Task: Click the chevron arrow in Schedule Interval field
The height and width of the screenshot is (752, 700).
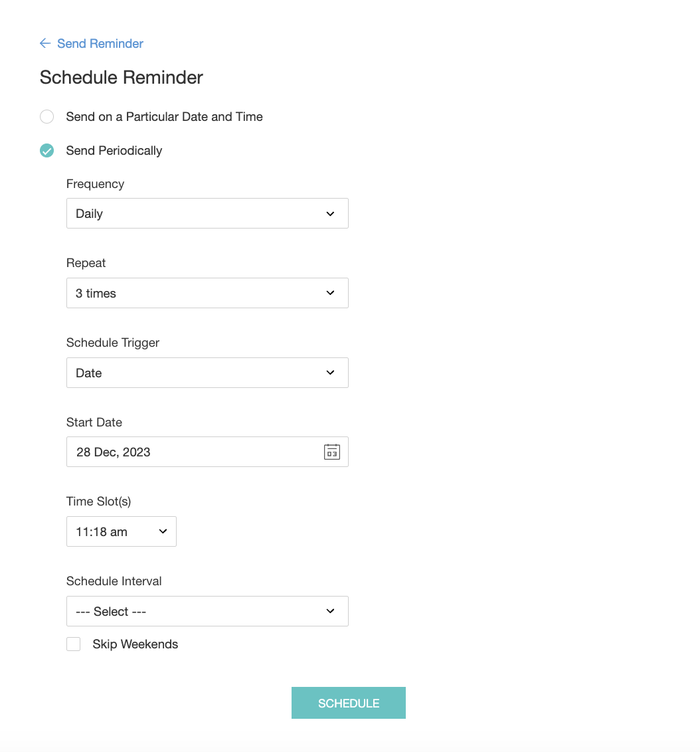Action: tap(331, 611)
